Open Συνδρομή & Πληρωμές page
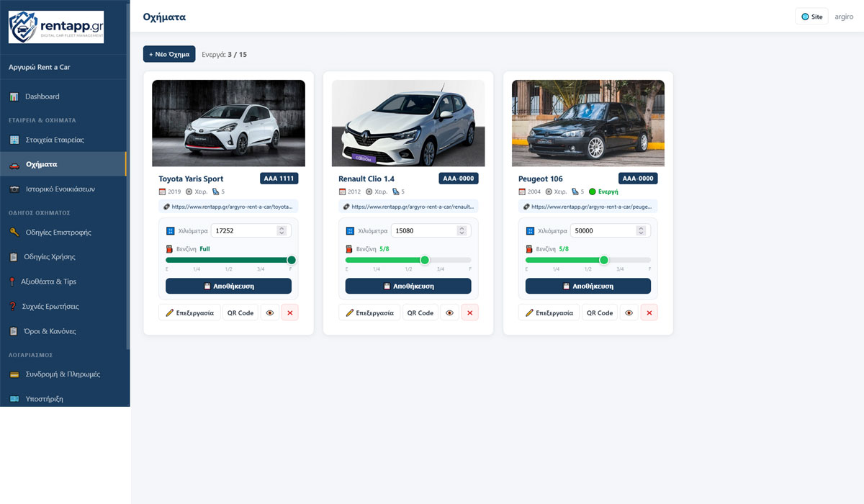 [63, 374]
